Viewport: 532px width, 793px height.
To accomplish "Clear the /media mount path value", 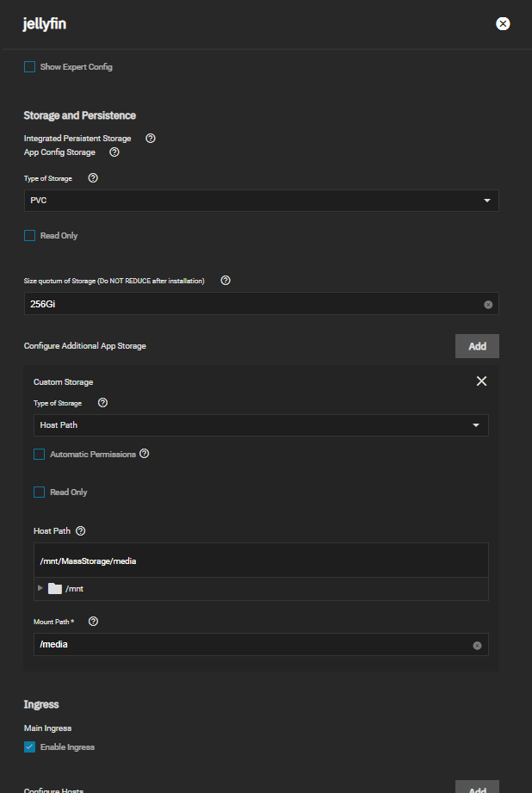I will (477, 645).
